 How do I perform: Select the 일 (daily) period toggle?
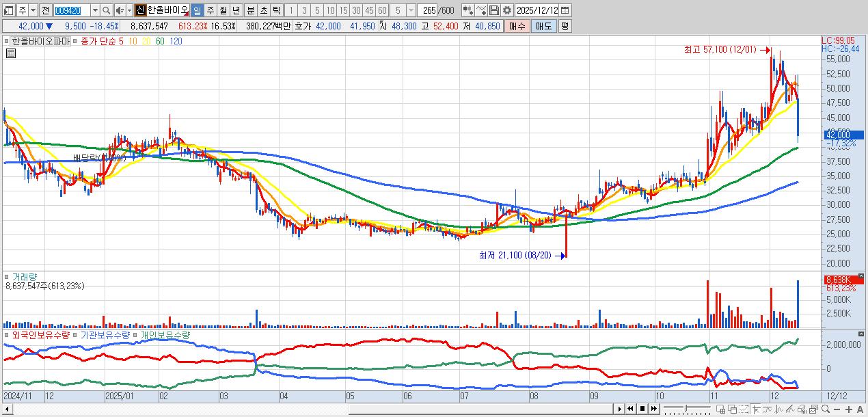[x=197, y=10]
